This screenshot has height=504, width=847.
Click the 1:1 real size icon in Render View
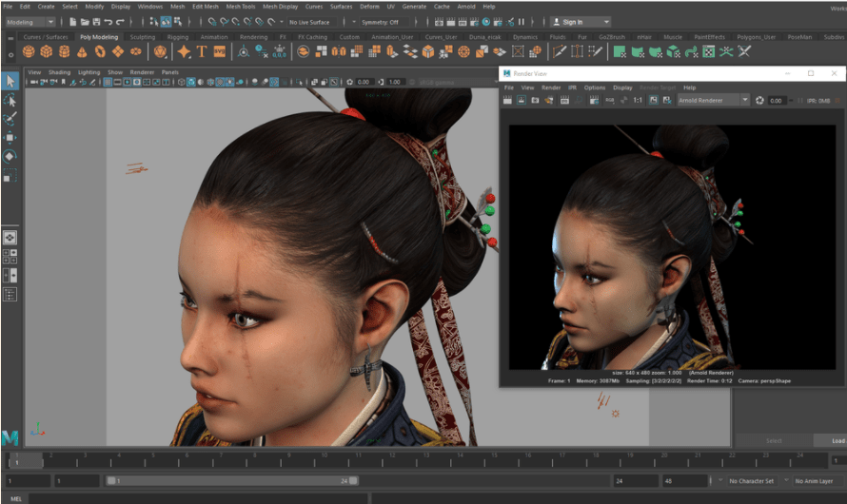click(x=638, y=101)
